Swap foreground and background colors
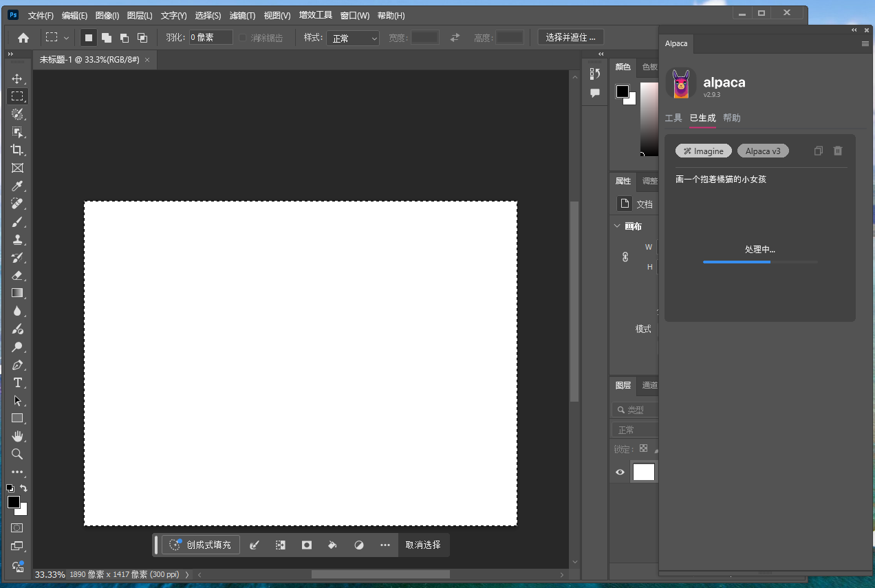The image size is (875, 588). pos(23,488)
